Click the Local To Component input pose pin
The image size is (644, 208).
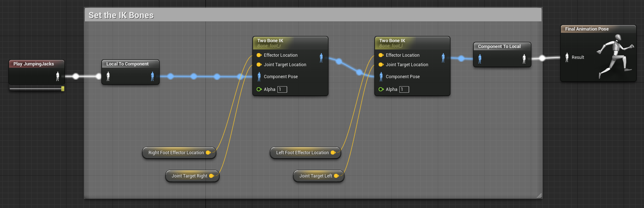108,76
